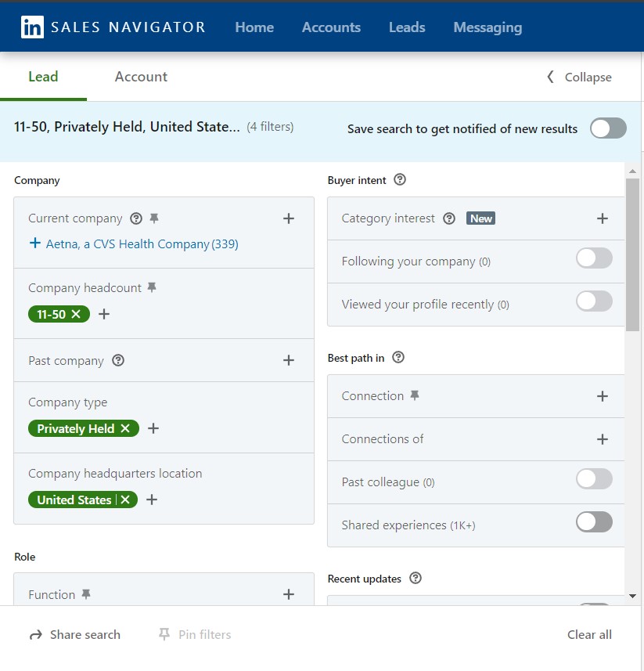Expand the Connection filter
Viewport: 644px width, 671px height.
pyautogui.click(x=602, y=396)
